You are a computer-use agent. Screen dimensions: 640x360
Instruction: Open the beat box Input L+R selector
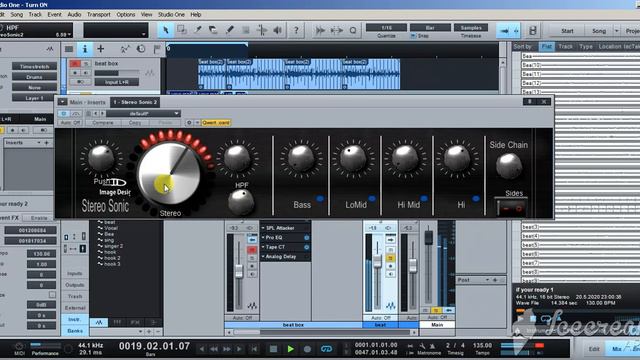(x=117, y=82)
